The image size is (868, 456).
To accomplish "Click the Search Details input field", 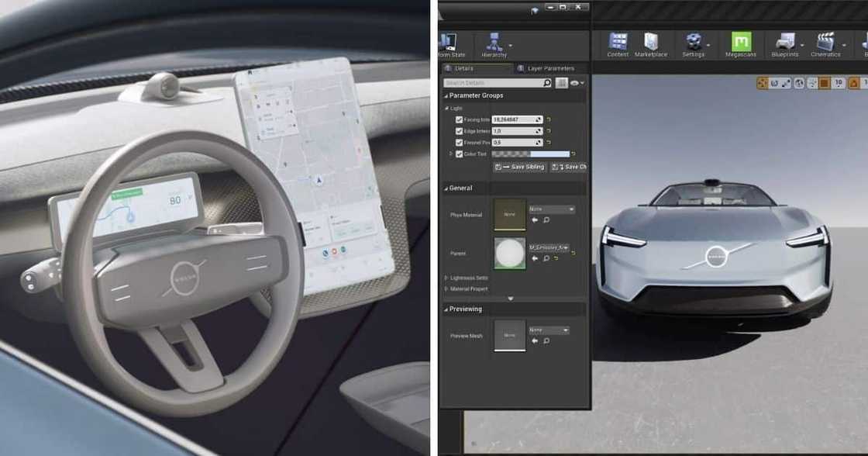I will point(497,82).
